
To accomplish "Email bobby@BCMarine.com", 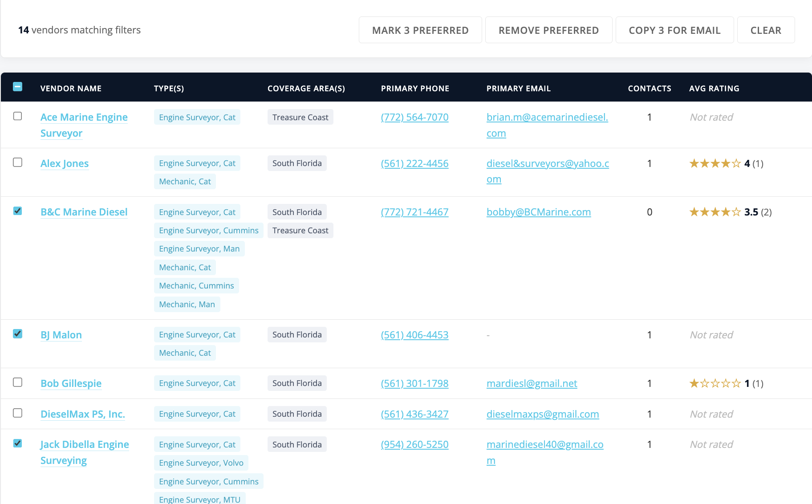I will point(539,212).
